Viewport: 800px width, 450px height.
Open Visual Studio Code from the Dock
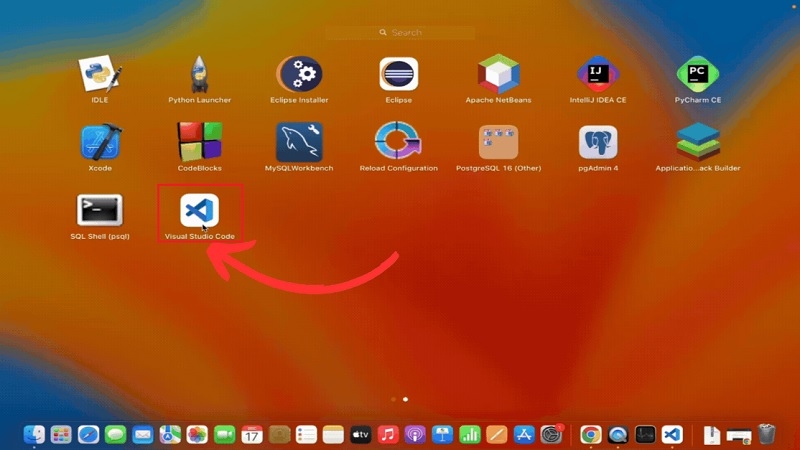pos(672,435)
